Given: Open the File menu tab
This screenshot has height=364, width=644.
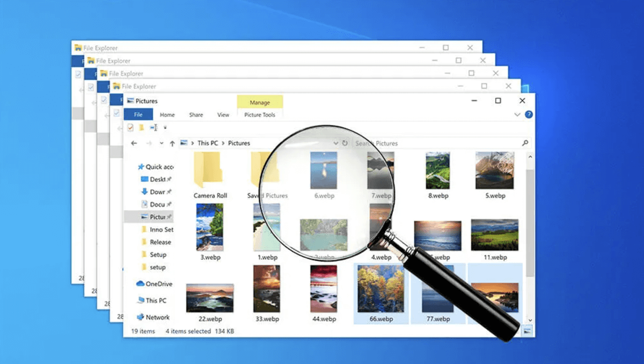Looking at the screenshot, I should pyautogui.click(x=138, y=115).
